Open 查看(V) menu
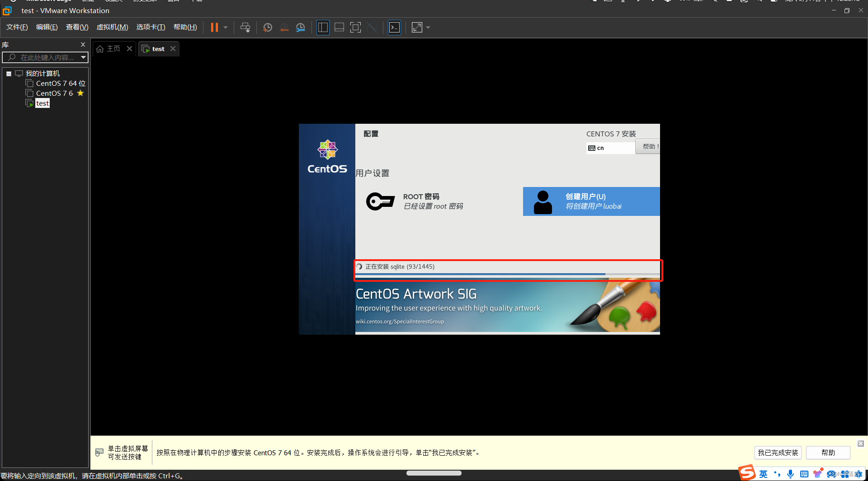The image size is (868, 481). (x=77, y=27)
